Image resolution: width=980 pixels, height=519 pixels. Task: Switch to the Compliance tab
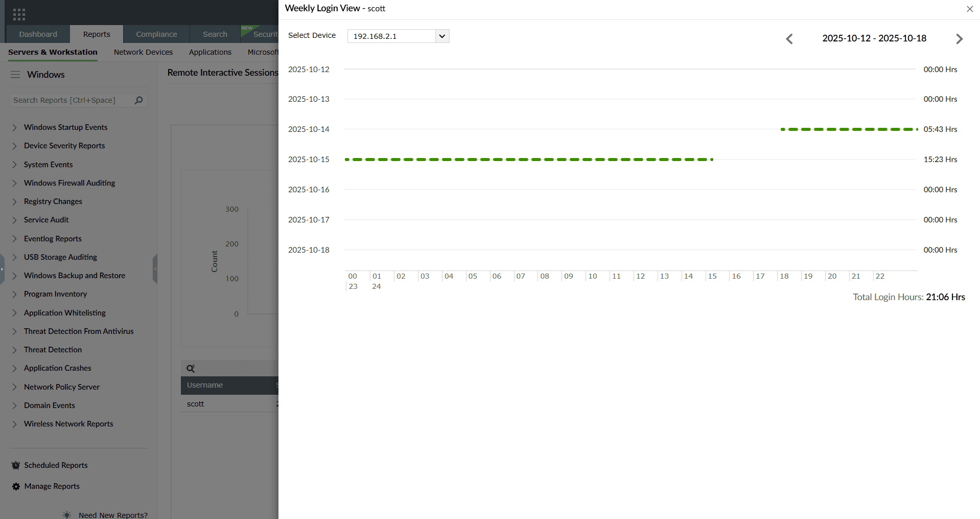(x=156, y=34)
